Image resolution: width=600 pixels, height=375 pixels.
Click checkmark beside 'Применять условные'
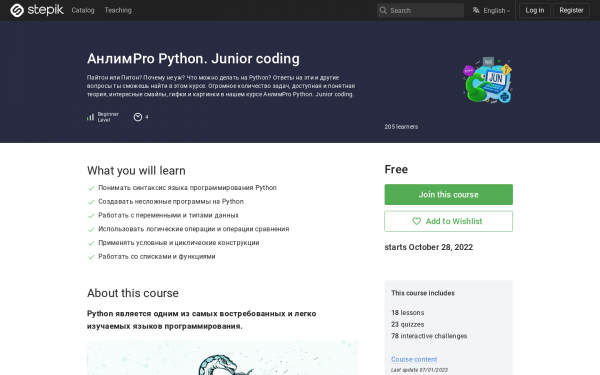[91, 243]
